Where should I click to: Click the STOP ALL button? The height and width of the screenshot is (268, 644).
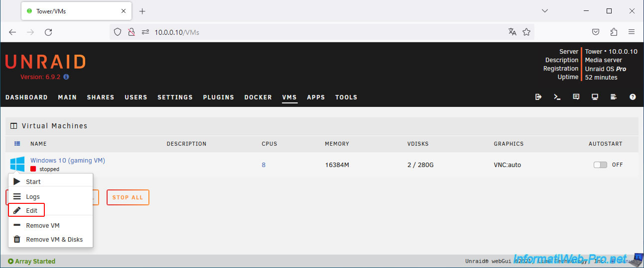click(128, 197)
